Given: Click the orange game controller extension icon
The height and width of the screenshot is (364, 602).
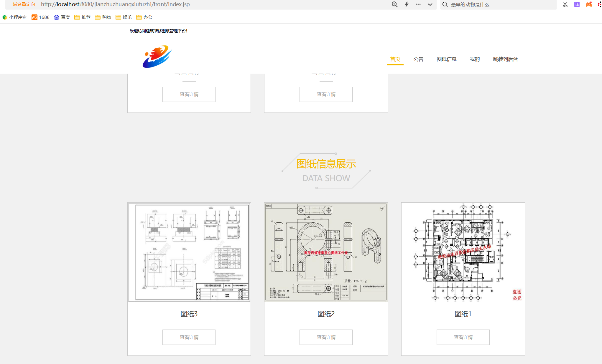Looking at the screenshot, I should [x=589, y=4].
